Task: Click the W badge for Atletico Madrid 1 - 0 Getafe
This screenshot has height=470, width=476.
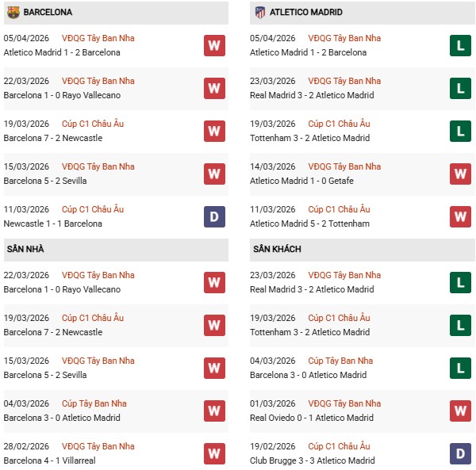Action: coord(460,174)
